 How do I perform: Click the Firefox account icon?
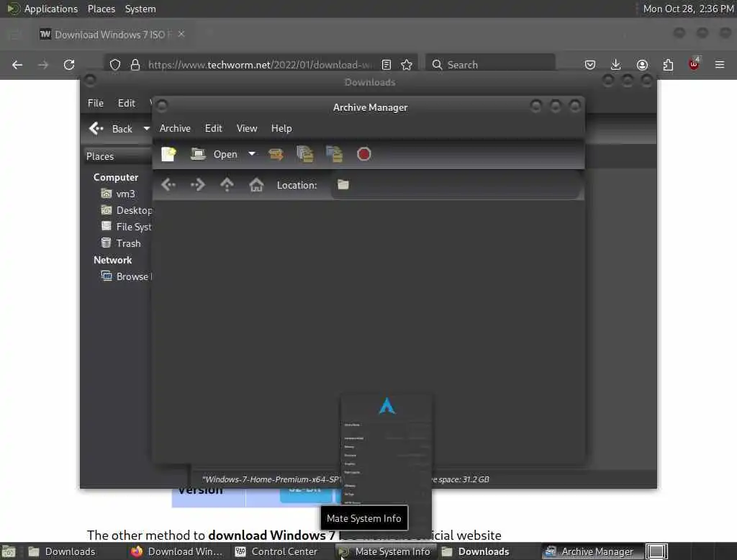click(642, 65)
